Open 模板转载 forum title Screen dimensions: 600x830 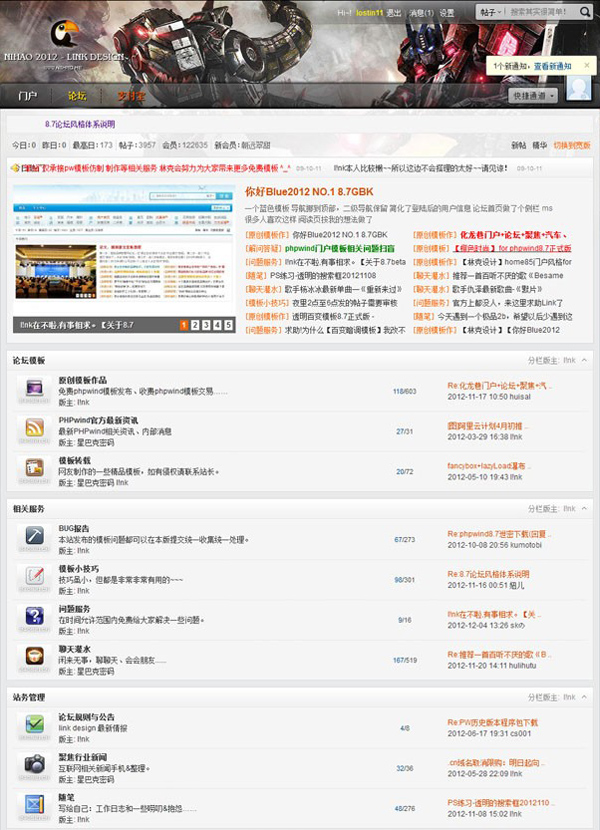(74, 461)
